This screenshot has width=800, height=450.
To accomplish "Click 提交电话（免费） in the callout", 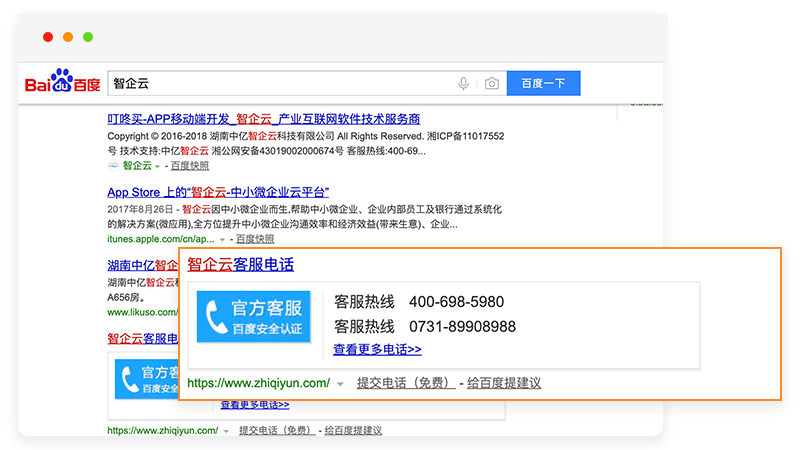I will [x=406, y=383].
